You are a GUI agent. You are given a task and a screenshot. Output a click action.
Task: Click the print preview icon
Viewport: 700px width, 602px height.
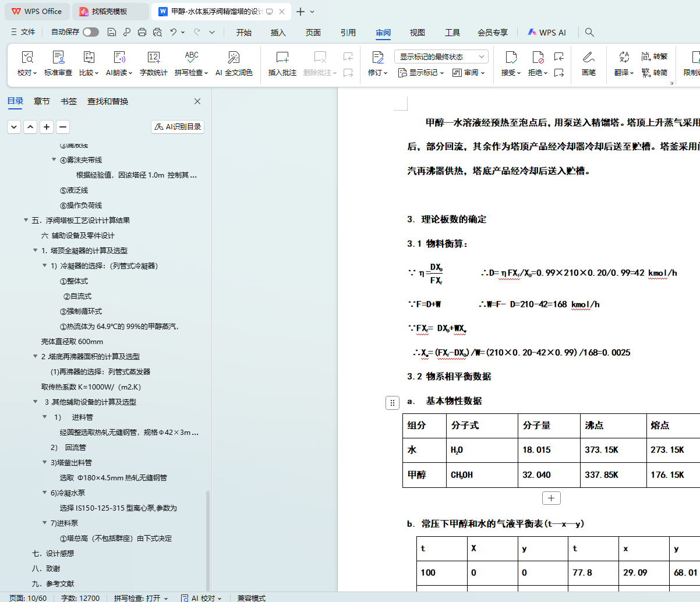[x=157, y=32]
